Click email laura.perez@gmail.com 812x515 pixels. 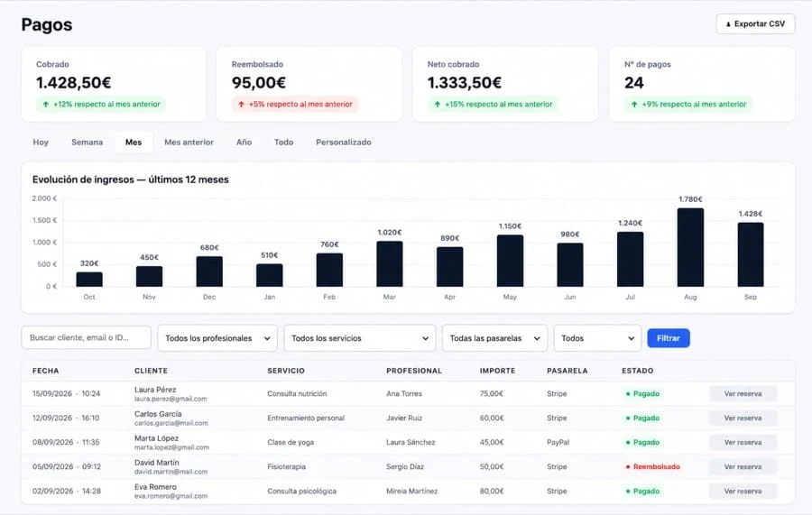coord(171,399)
